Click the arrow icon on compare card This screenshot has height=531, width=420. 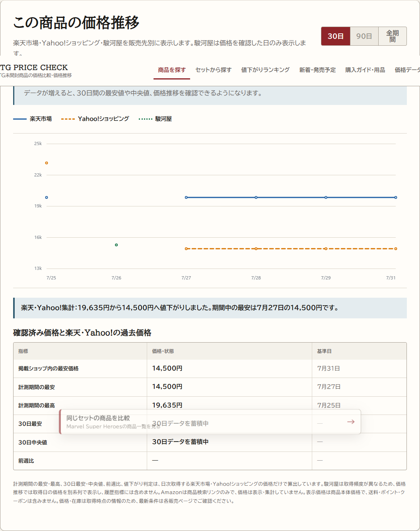click(351, 422)
